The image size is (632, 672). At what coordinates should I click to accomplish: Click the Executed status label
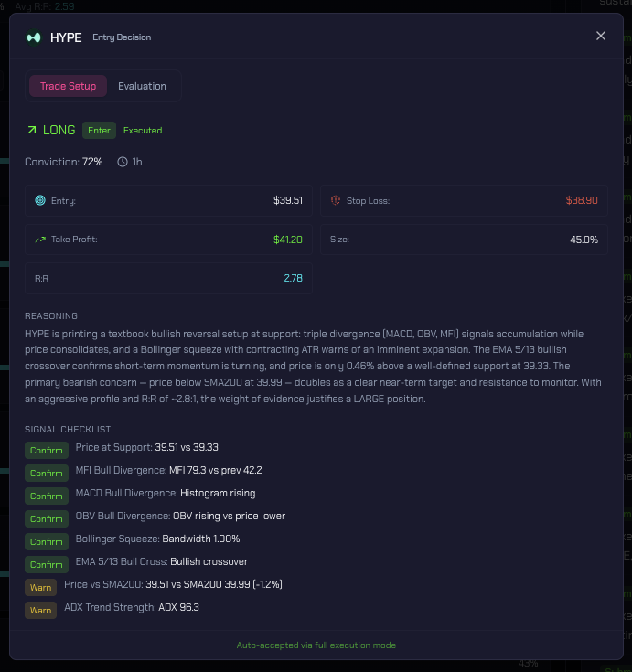(143, 130)
